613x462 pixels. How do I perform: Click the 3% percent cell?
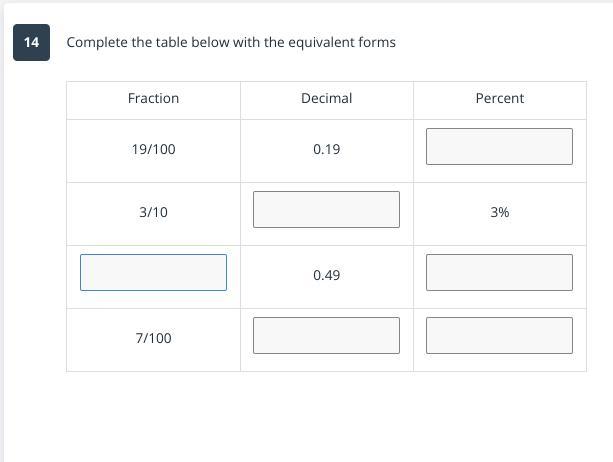tap(499, 212)
